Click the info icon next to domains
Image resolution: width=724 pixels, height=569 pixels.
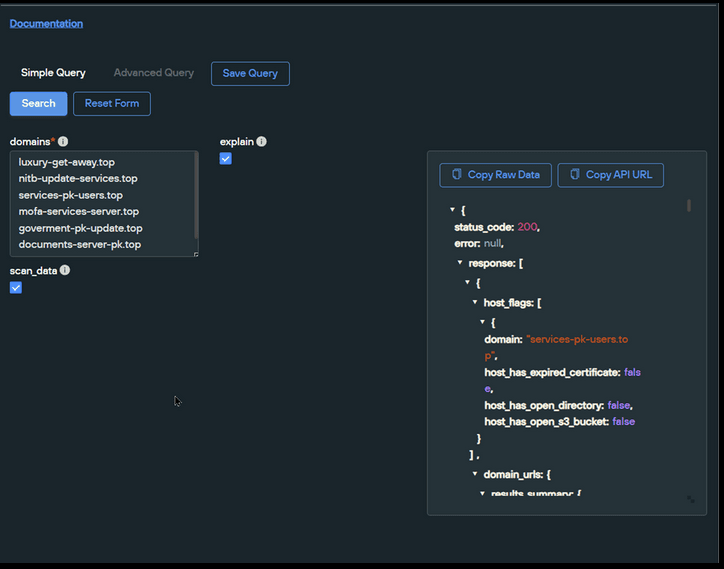[63, 142]
